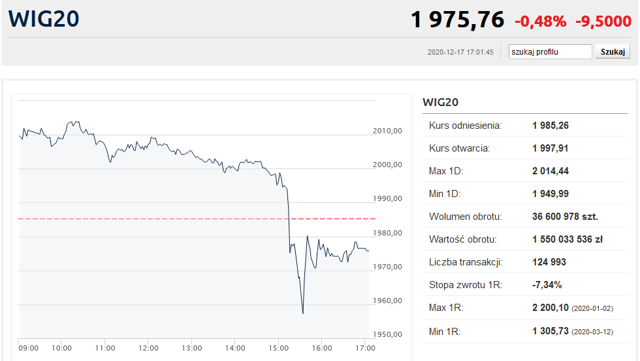Click the WIG20 page title
This screenshot has height=361, width=640.
(44, 19)
